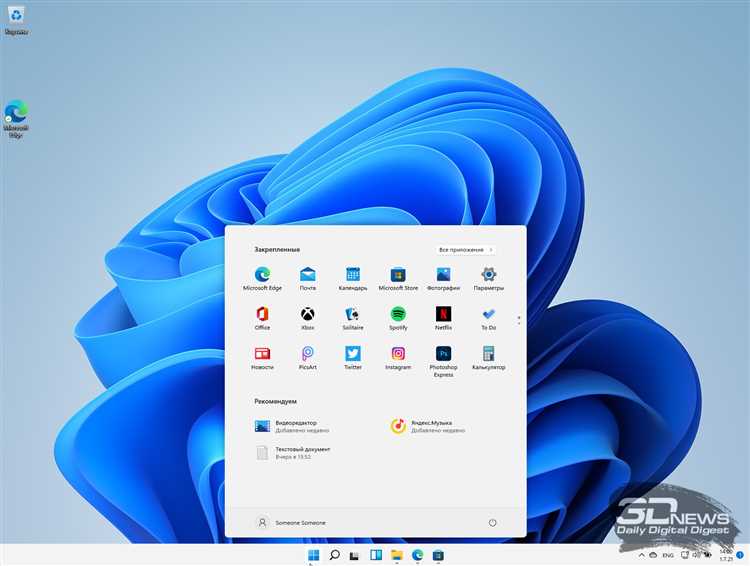Open taskbar clock and date
The height and width of the screenshot is (566, 750).
coord(726,555)
